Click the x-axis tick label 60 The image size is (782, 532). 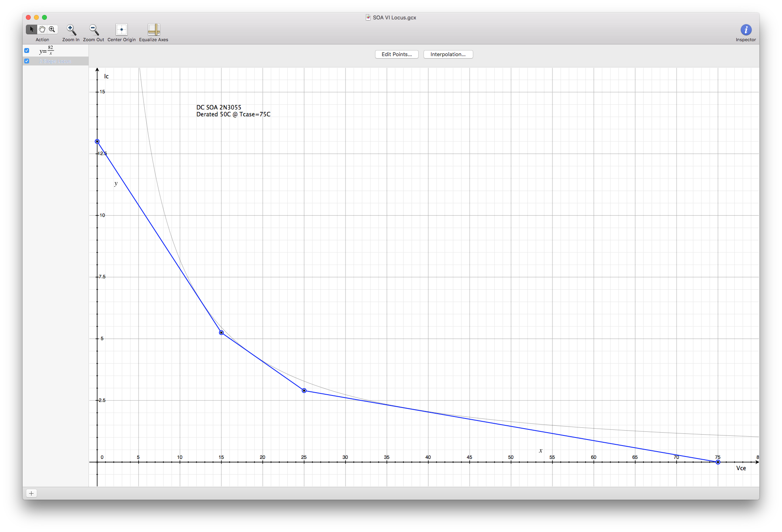click(593, 457)
